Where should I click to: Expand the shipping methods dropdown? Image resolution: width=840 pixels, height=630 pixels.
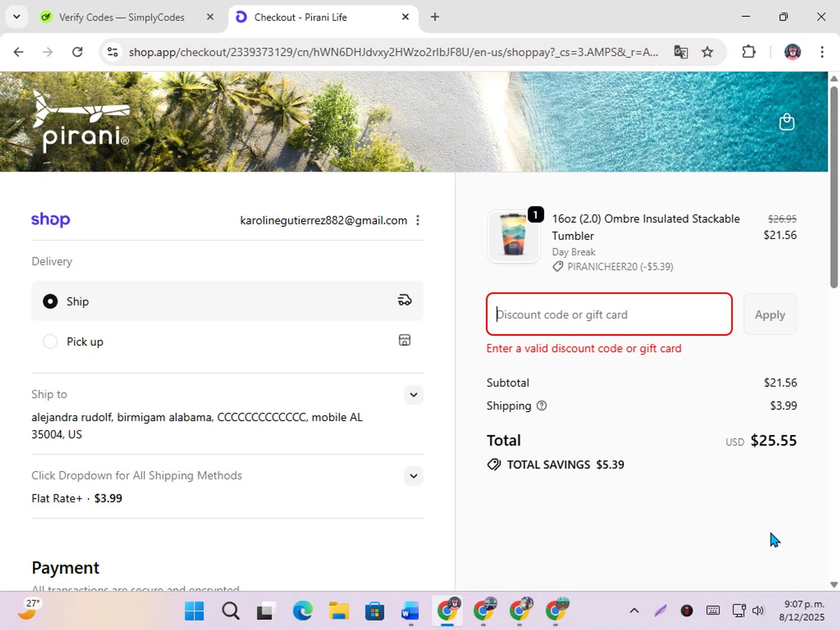[x=413, y=476]
